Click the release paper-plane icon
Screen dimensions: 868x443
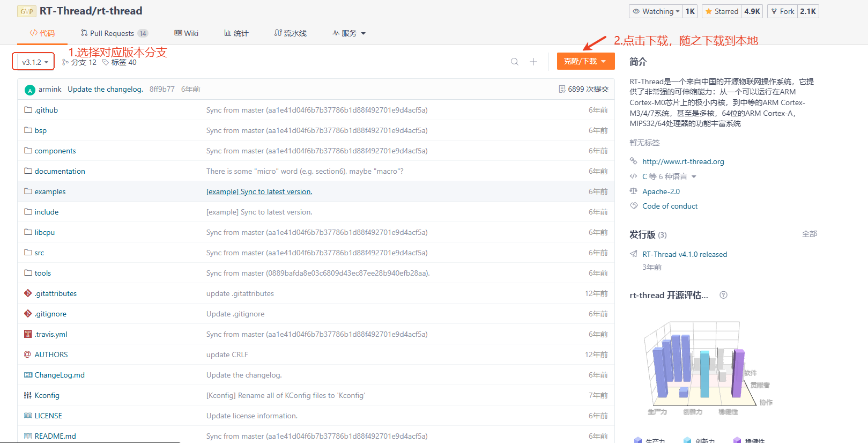pos(634,254)
